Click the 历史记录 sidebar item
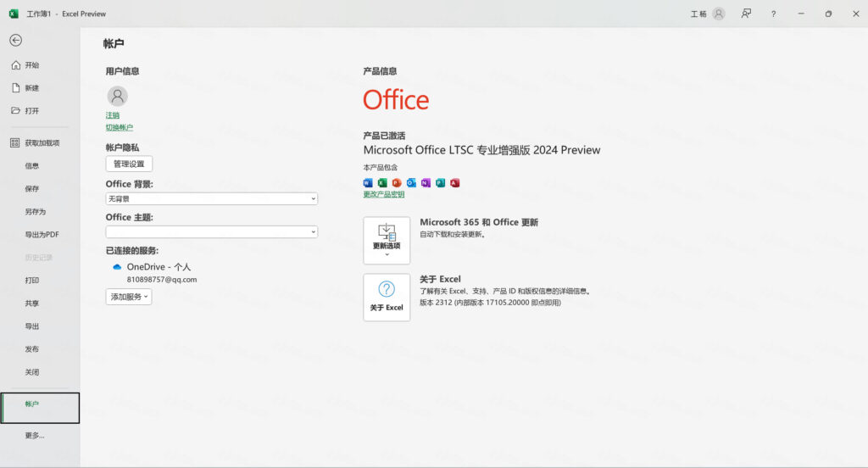Viewport: 868px width, 468px height. click(40, 258)
